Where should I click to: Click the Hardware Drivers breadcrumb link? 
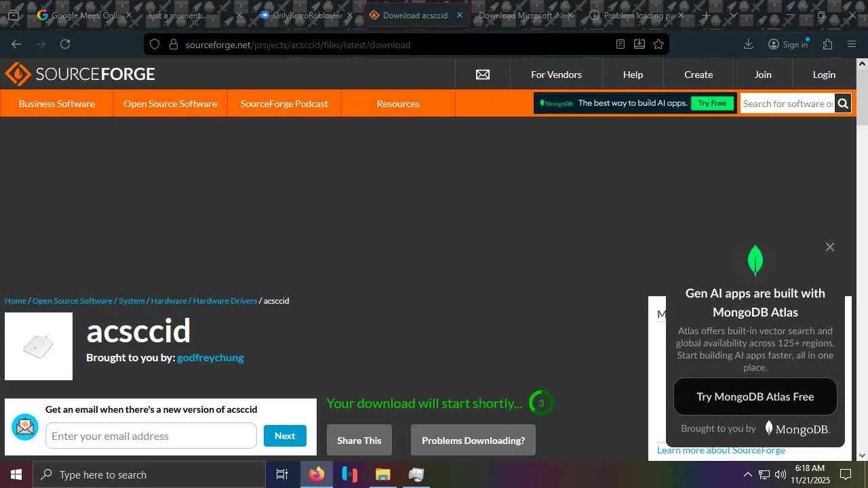225,300
